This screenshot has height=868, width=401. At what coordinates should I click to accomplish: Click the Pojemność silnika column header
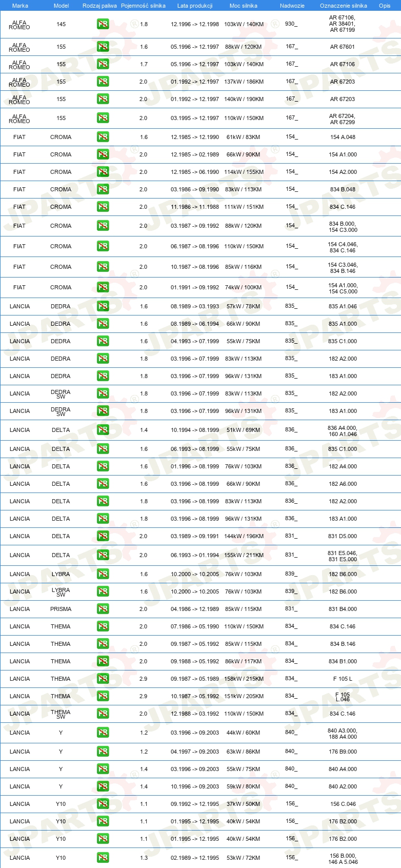(x=143, y=6)
